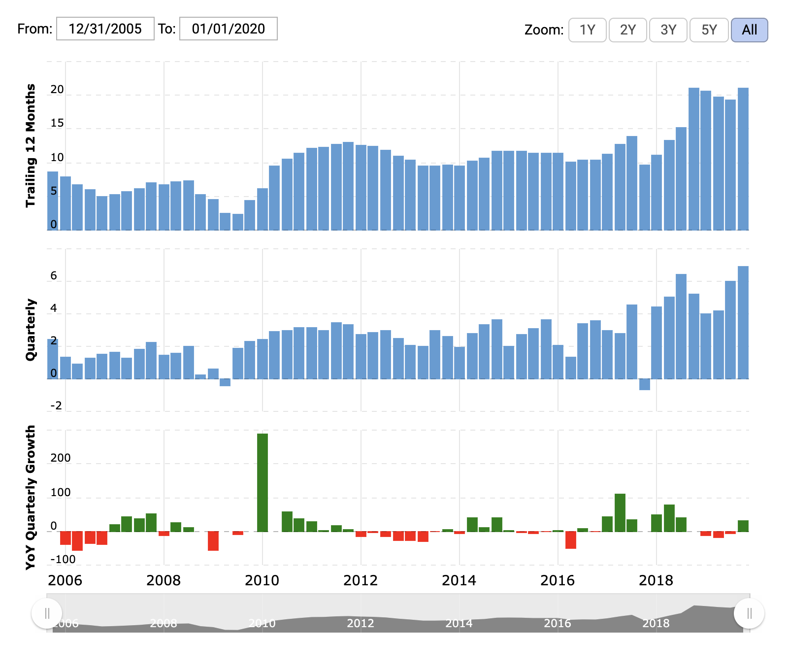The height and width of the screenshot is (672, 789).
Task: Select the 5Y zoom button
Action: [709, 30]
